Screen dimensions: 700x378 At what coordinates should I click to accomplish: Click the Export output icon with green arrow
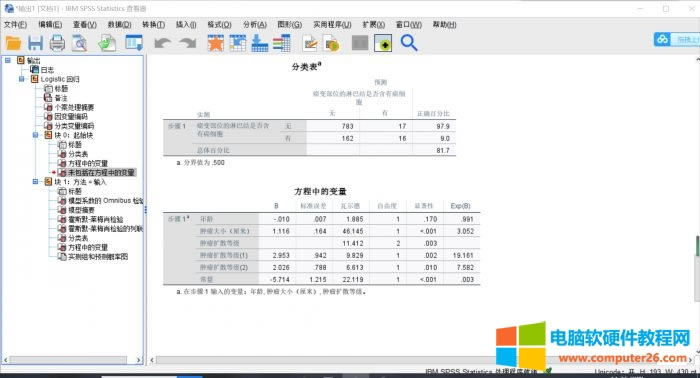[x=107, y=43]
